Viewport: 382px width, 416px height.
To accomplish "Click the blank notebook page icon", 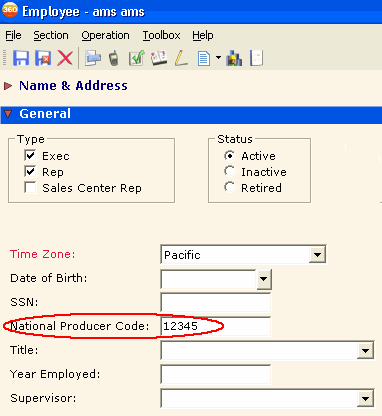I will (x=257, y=58).
